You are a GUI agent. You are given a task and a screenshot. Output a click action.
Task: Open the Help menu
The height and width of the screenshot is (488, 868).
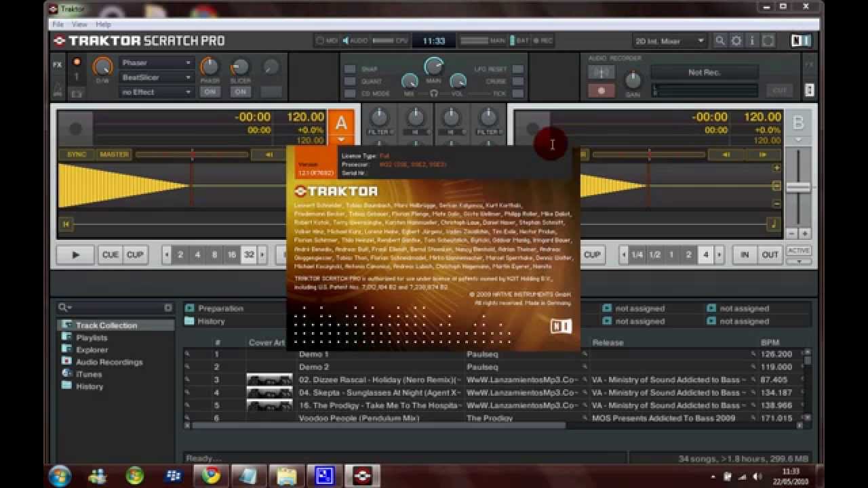point(103,24)
